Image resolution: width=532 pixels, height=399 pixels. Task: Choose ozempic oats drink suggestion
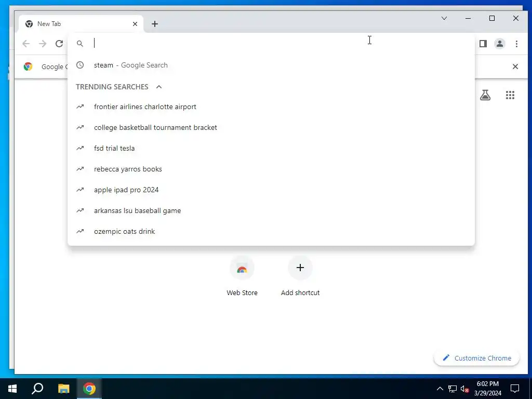click(x=271, y=231)
